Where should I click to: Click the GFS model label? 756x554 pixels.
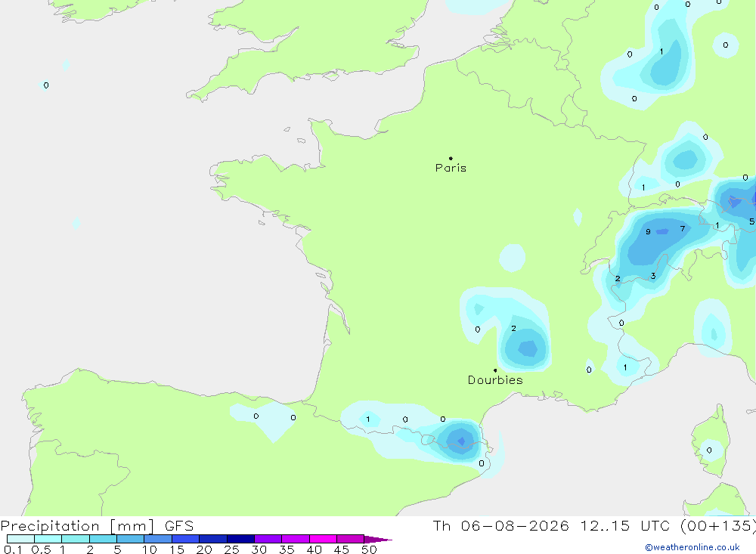179,526
